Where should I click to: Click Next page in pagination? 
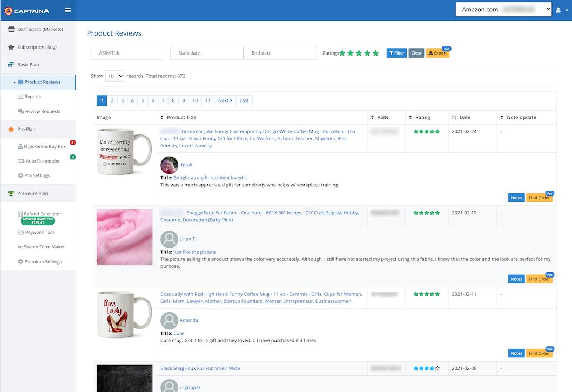[225, 100]
